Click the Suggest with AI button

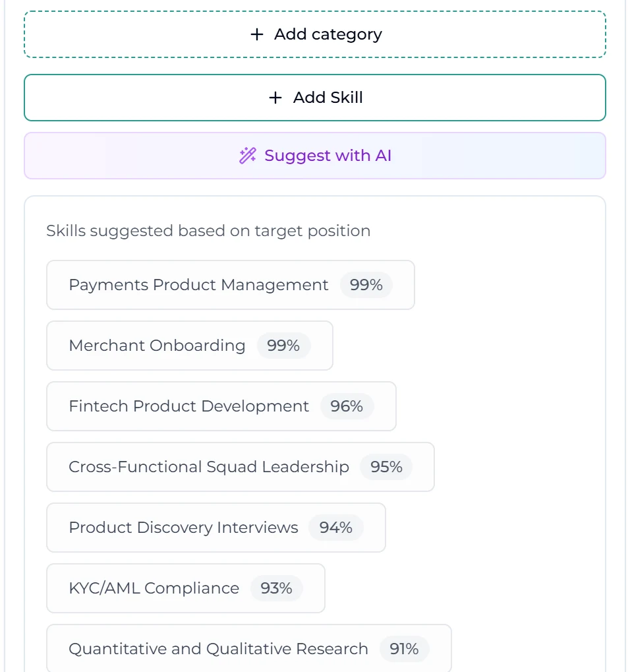coord(315,156)
